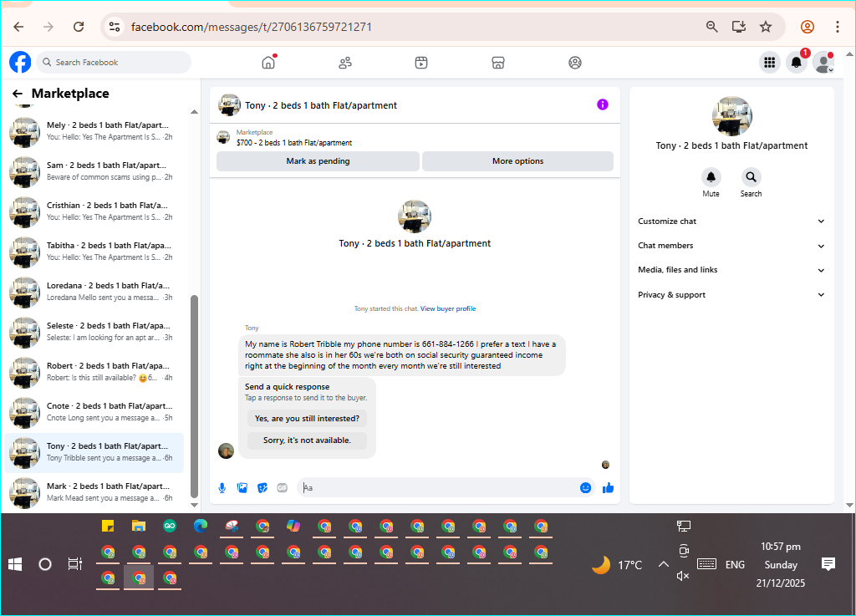Screen dimensions: 856x616
Task: Open the Chrome install/cast icon
Action: pos(739,27)
